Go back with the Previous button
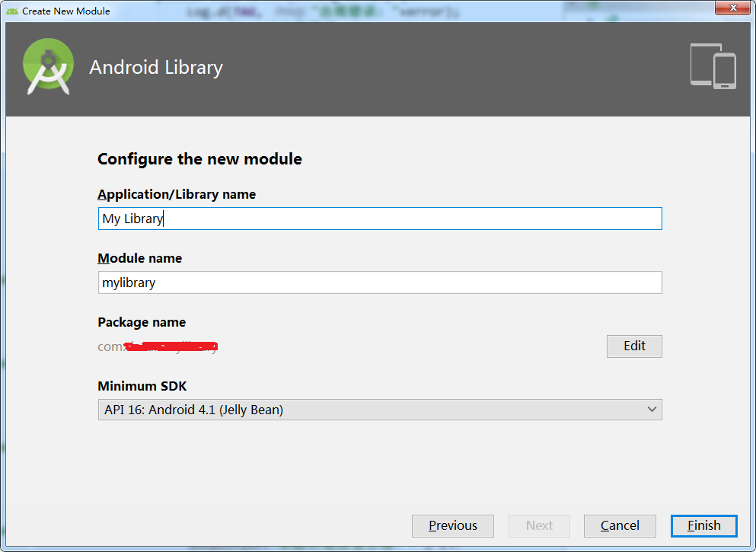 [453, 525]
